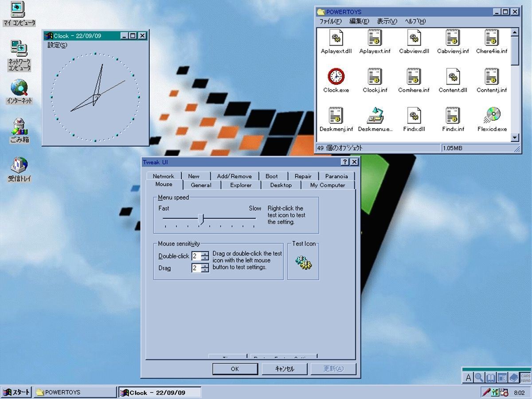Switch to the Repair tab

[303, 176]
